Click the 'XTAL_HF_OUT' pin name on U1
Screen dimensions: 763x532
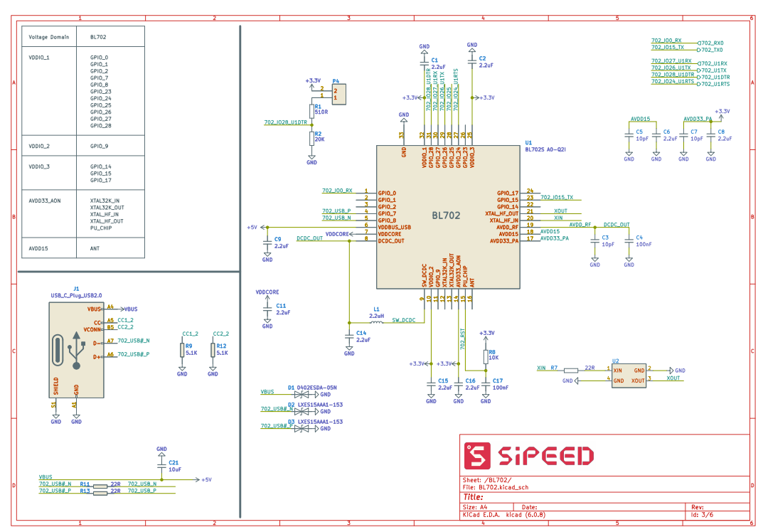(x=502, y=213)
